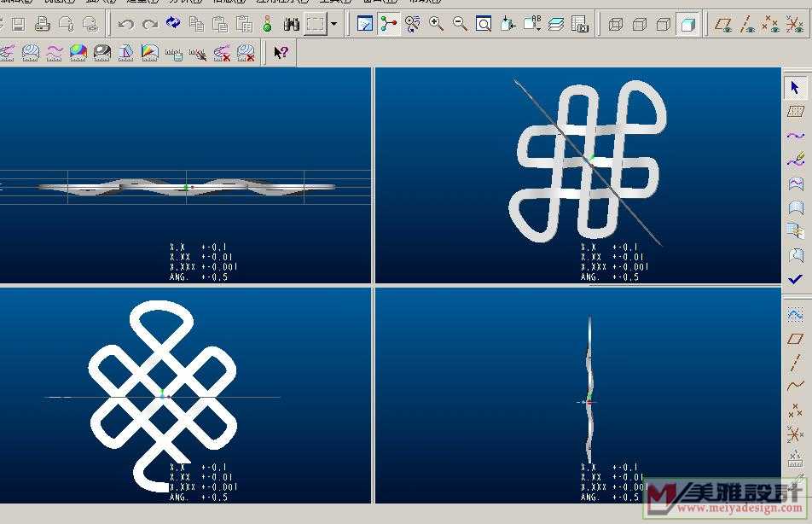Viewport: 812px width, 524px height.
Task: Click the Redo arrow
Action: click(149, 24)
